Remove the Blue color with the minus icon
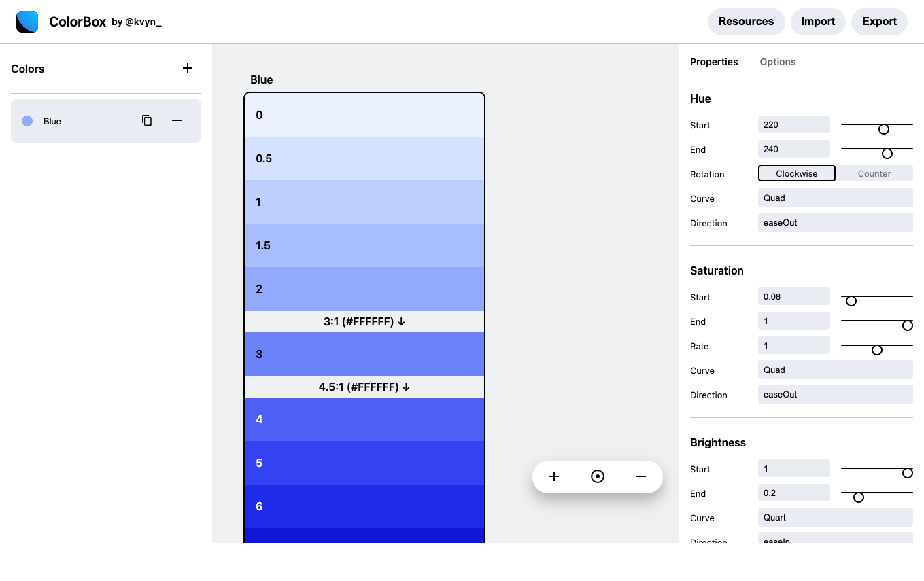This screenshot has height=581, width=924. click(177, 120)
